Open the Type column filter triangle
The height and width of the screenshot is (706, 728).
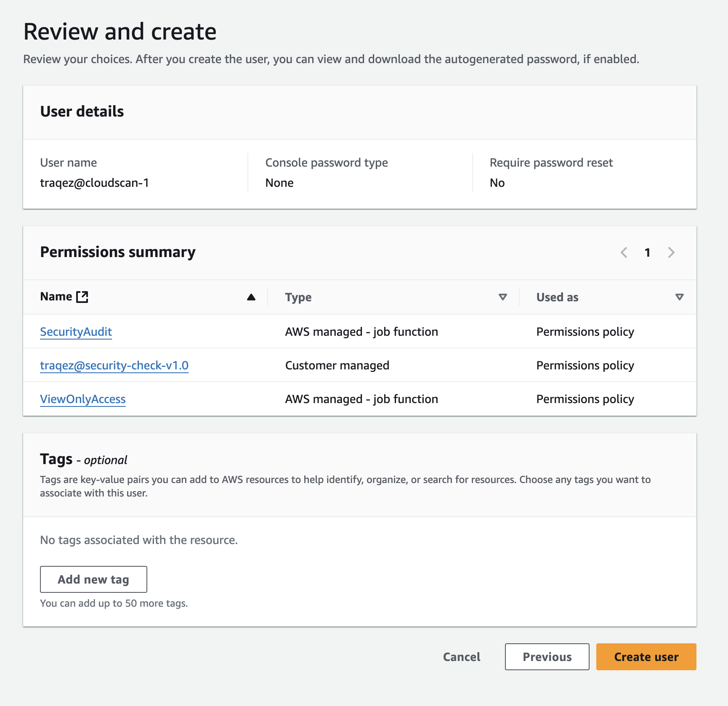pyautogui.click(x=502, y=297)
